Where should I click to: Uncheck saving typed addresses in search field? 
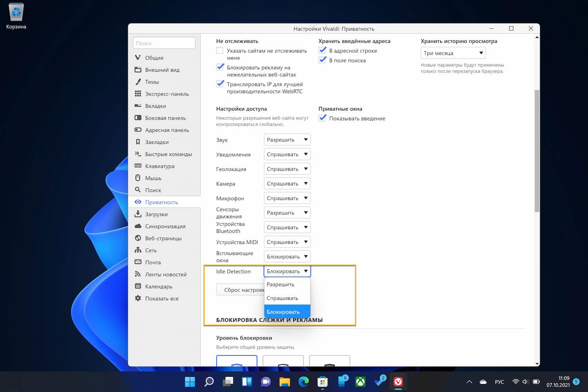click(322, 60)
